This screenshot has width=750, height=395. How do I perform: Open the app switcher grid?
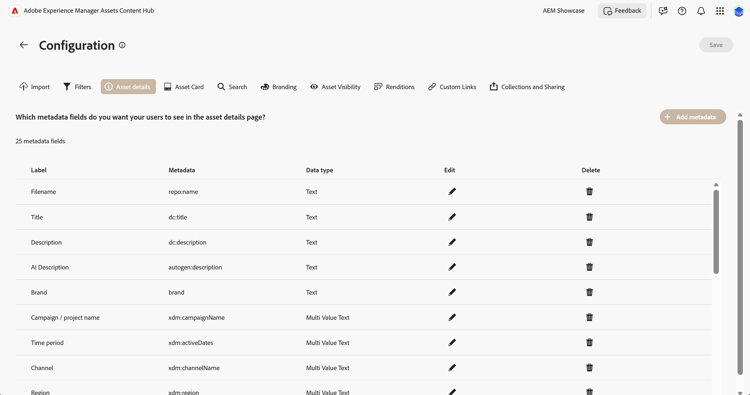pyautogui.click(x=720, y=11)
